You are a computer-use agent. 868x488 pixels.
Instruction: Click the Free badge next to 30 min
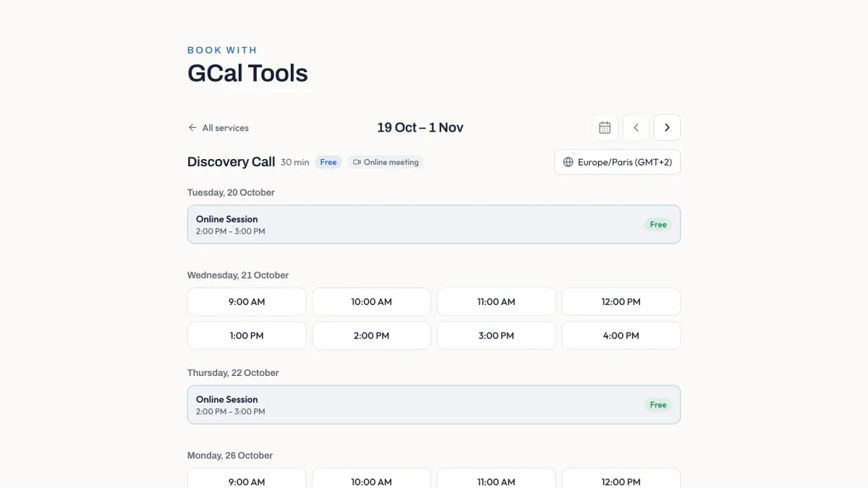click(328, 162)
